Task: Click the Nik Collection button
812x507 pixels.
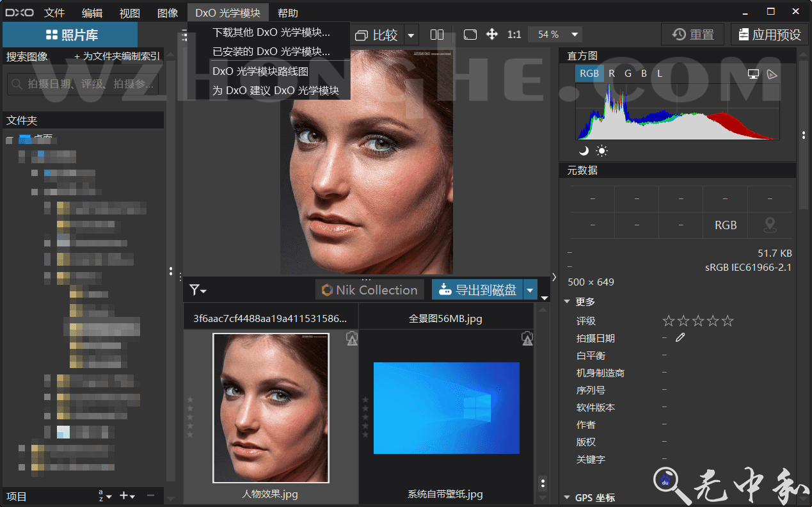Action: click(370, 290)
